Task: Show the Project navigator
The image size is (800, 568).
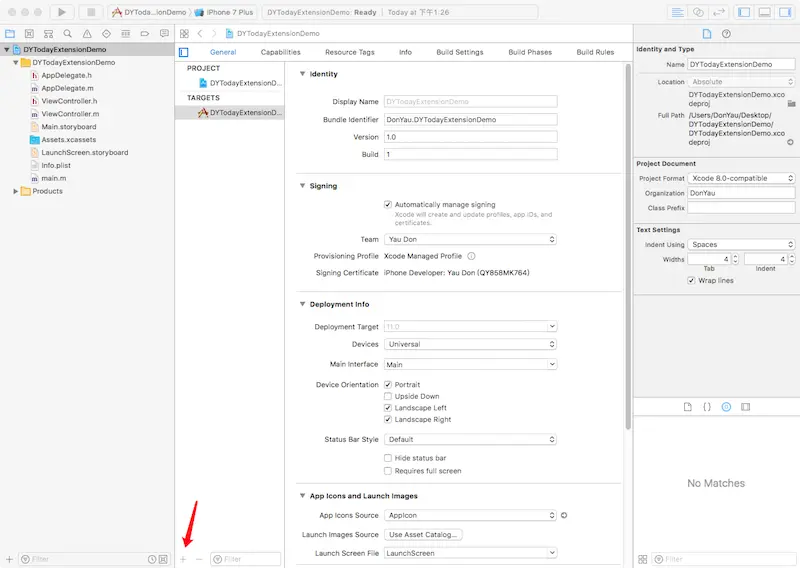Action: [10, 34]
